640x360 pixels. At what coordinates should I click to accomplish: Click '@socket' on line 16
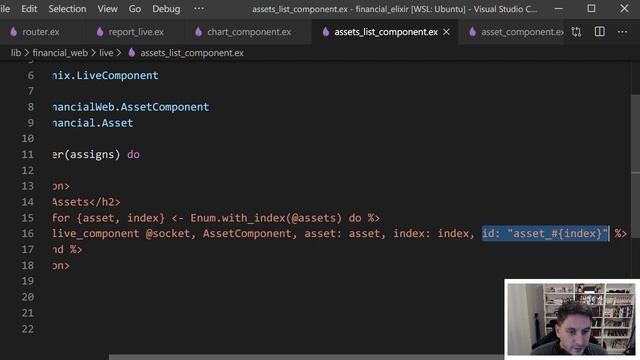pyautogui.click(x=168, y=234)
